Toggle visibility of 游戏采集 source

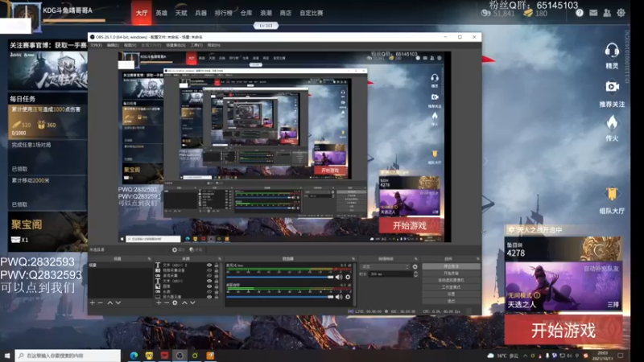click(x=209, y=276)
